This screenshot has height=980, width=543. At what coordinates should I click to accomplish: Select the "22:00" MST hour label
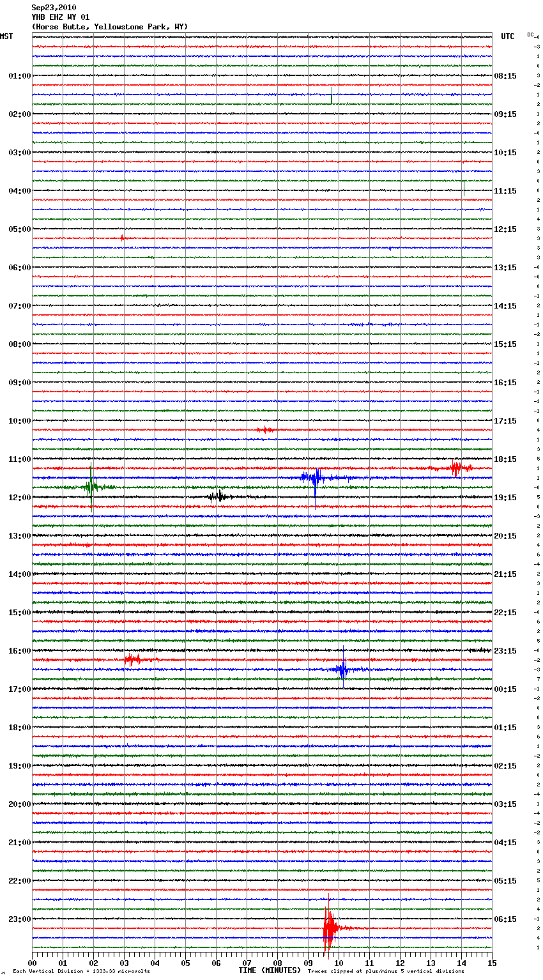tap(20, 881)
